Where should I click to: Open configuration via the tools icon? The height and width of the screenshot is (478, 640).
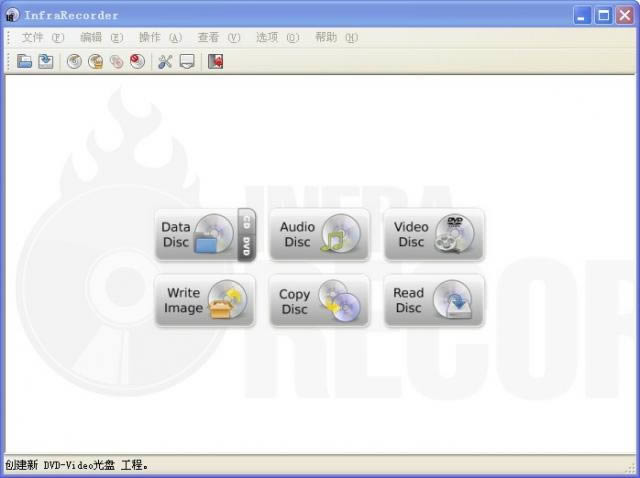pyautogui.click(x=165, y=62)
